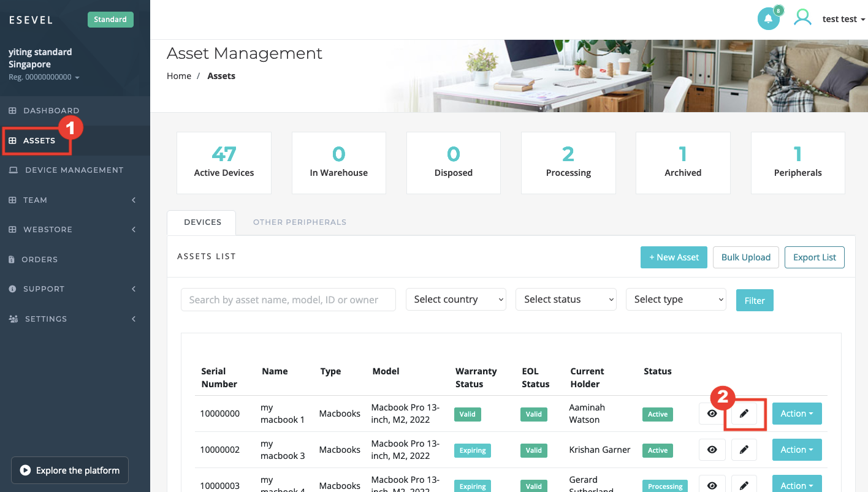Viewport: 868px width, 492px height.
Task: Edit asset 10000003 with pencil icon
Action: pos(744,485)
